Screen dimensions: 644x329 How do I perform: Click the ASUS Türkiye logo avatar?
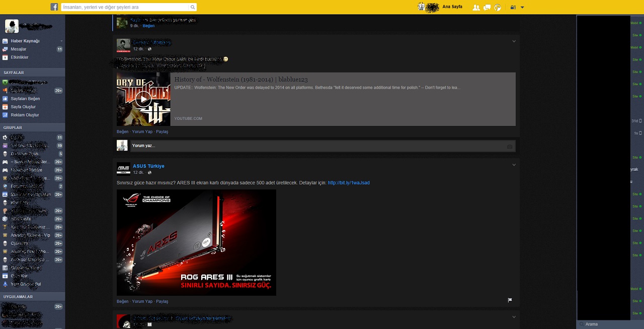click(x=123, y=169)
